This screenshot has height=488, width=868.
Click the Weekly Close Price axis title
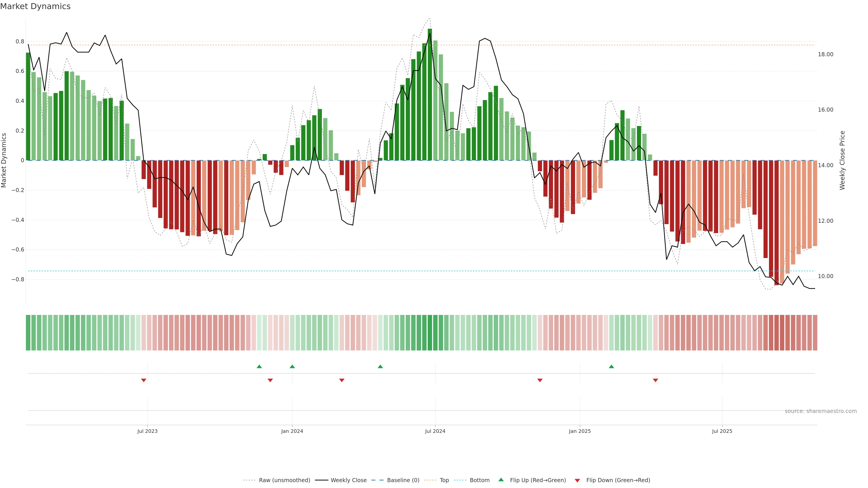[842, 160]
